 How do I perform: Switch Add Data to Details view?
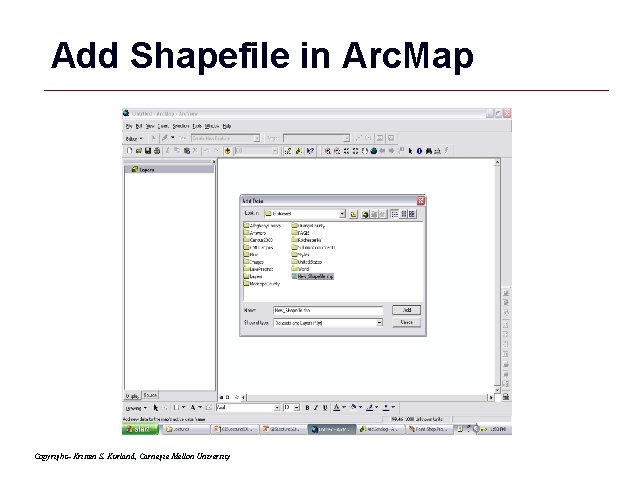tap(404, 214)
